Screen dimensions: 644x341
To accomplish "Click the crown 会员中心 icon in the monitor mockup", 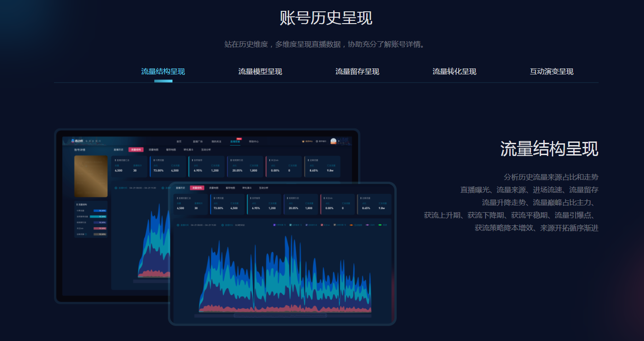I will pyautogui.click(x=303, y=141).
